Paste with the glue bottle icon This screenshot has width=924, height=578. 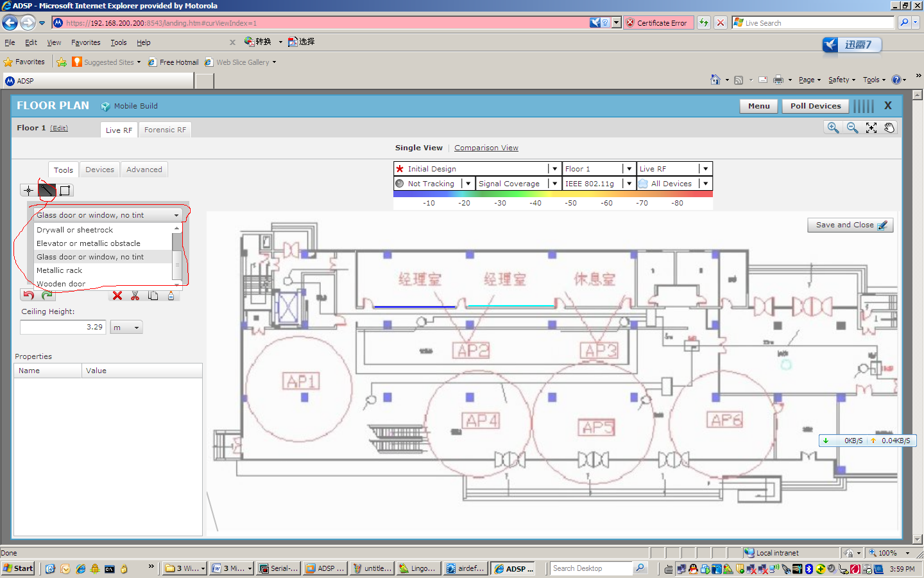coord(171,295)
